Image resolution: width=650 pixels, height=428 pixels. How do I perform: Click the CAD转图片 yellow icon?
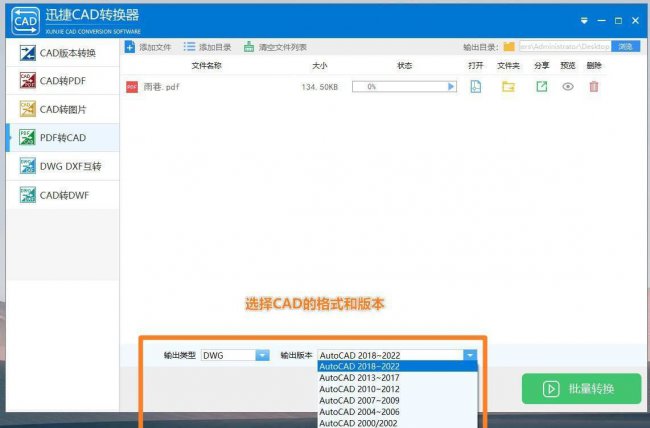pyautogui.click(x=27, y=109)
